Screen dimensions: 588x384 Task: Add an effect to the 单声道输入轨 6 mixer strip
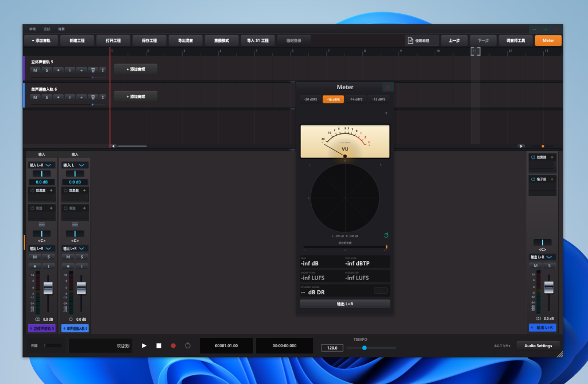coord(84,190)
